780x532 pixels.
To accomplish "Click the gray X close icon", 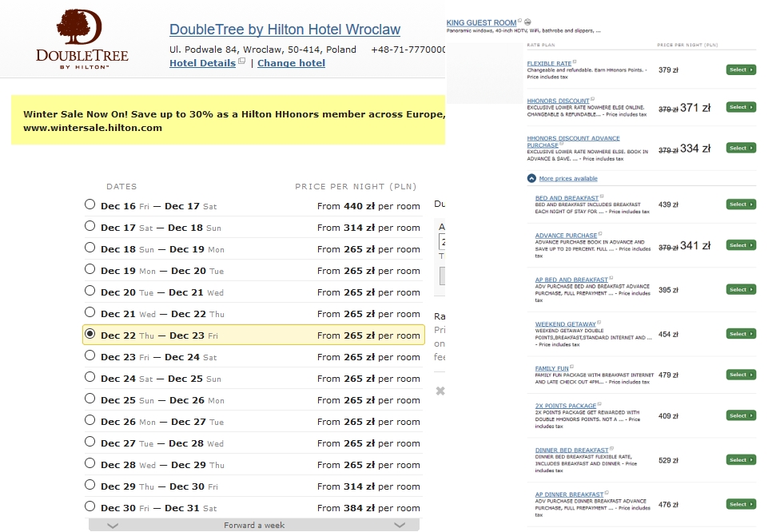I will [x=440, y=391].
